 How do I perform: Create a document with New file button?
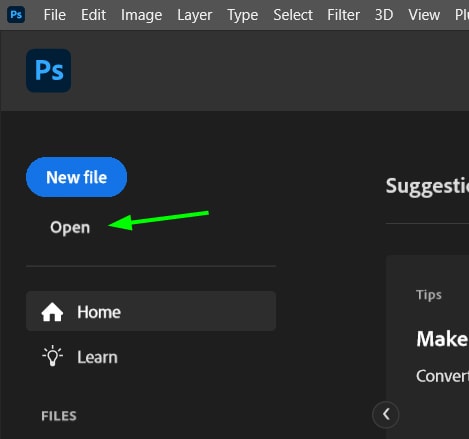tap(76, 177)
